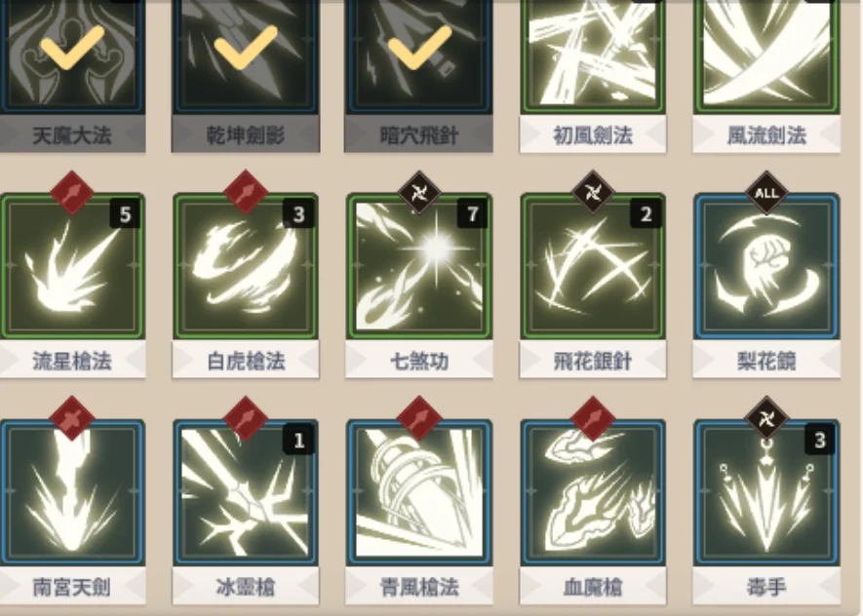Click the 風流劍法 name label
The width and height of the screenshot is (863, 616).
766,135
